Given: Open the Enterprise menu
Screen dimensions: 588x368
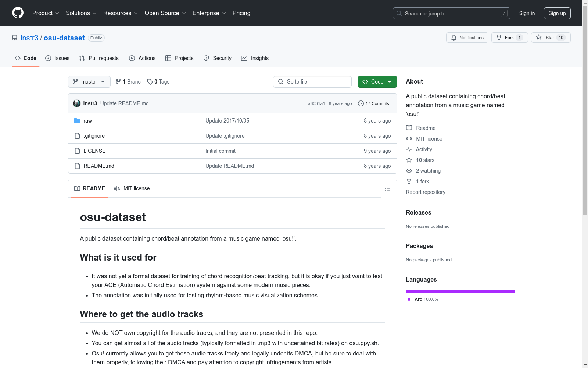Looking at the screenshot, I should pyautogui.click(x=209, y=13).
